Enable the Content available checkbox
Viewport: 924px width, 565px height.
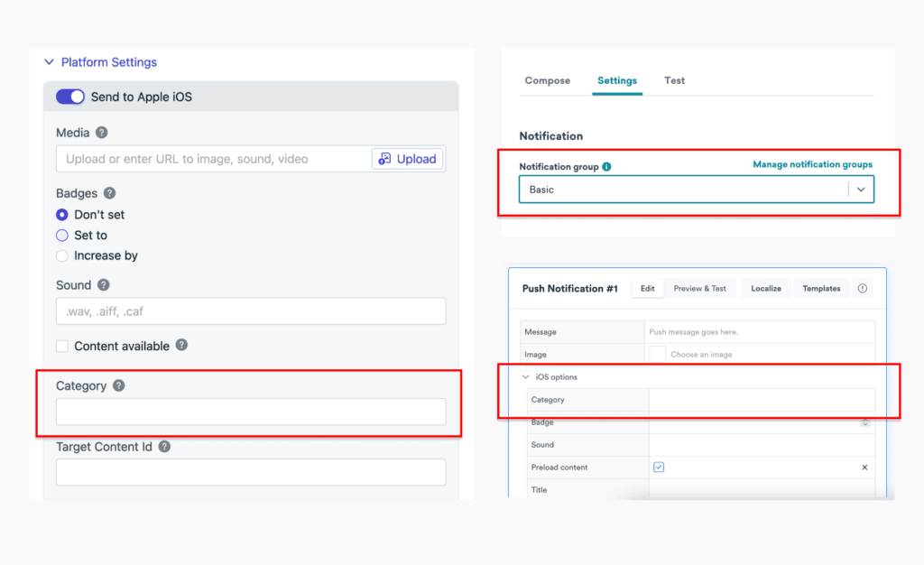(62, 346)
